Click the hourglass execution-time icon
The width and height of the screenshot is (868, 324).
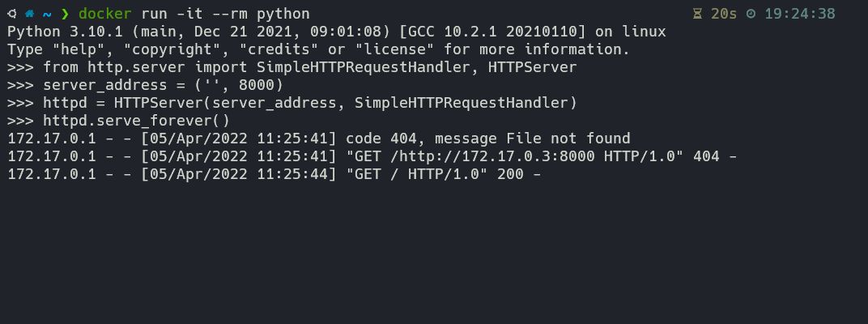click(697, 14)
